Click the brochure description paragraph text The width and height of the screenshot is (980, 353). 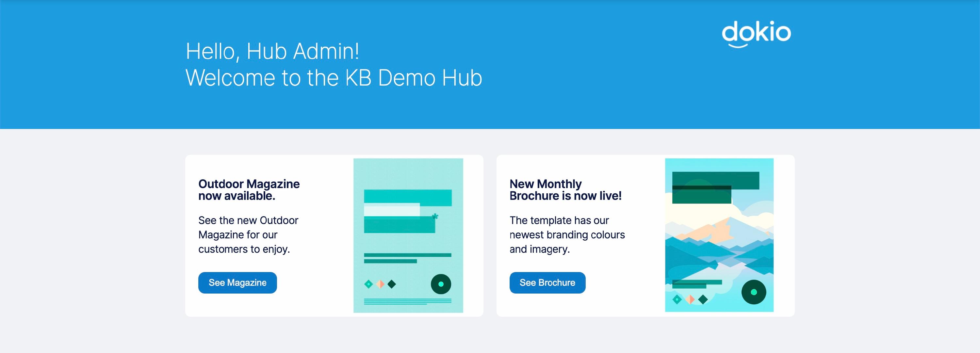566,235
